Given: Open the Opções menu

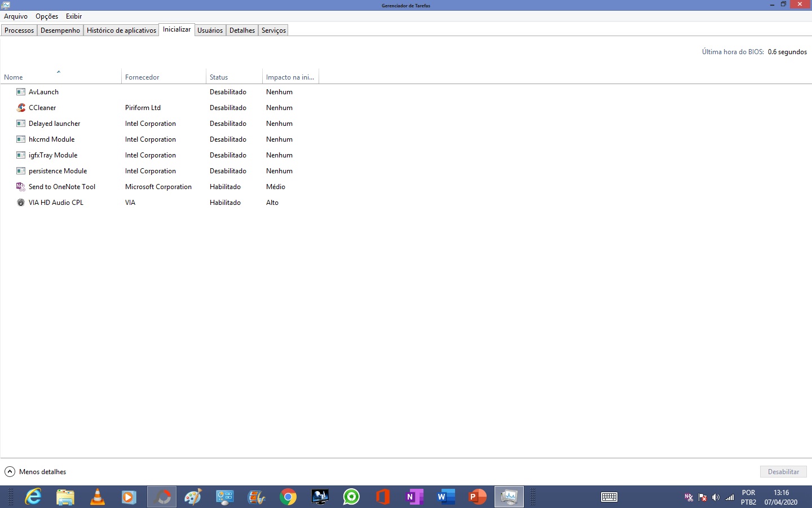Looking at the screenshot, I should point(47,16).
